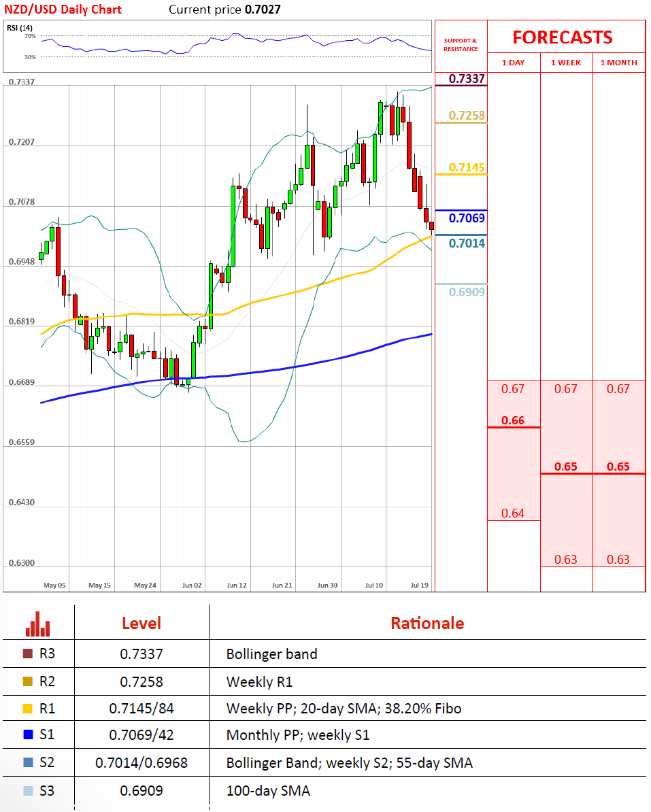Click the Support & Resistance column header
This screenshot has height=812, width=651.
pyautogui.click(x=461, y=45)
